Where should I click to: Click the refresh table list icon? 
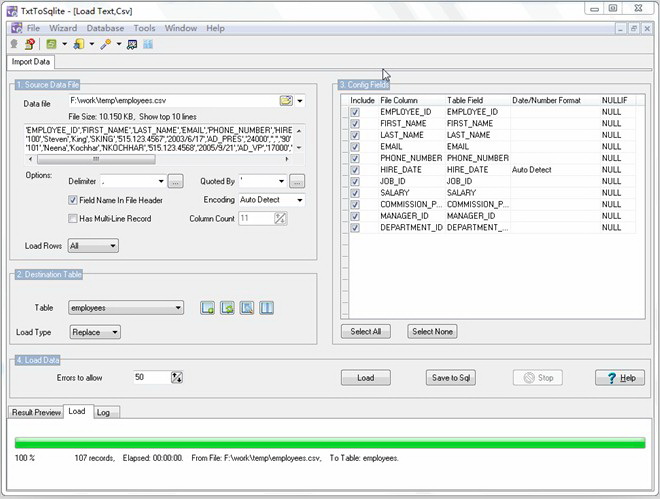point(227,308)
